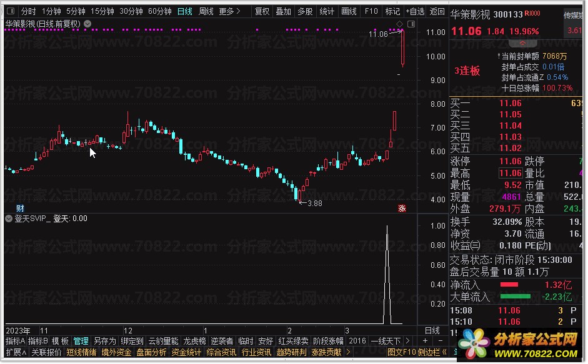This screenshot has width=588, height=364.
Task: Click stock code 300133 in header
Action: [508, 14]
